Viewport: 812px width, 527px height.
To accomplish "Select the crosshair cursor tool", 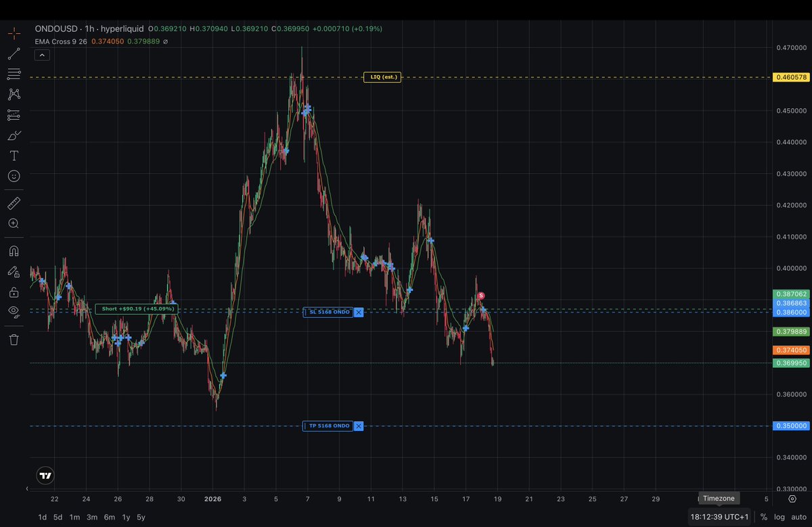I will click(14, 33).
